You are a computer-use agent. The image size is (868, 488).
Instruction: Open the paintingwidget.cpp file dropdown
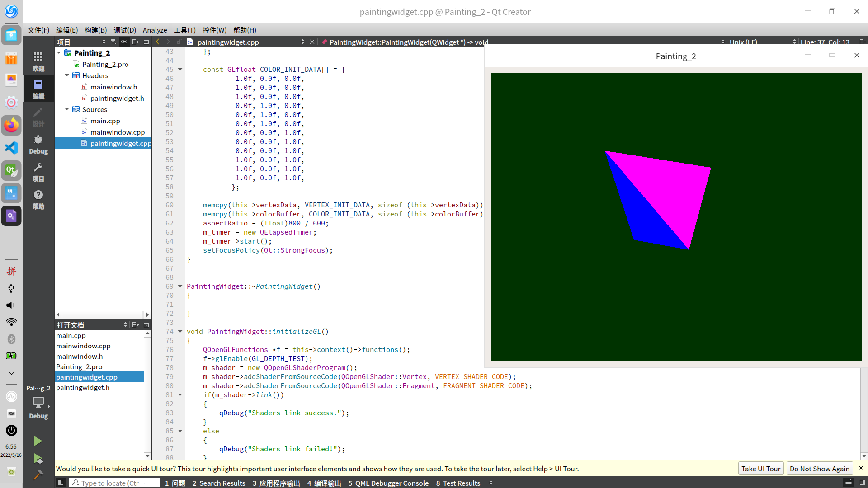(x=302, y=42)
